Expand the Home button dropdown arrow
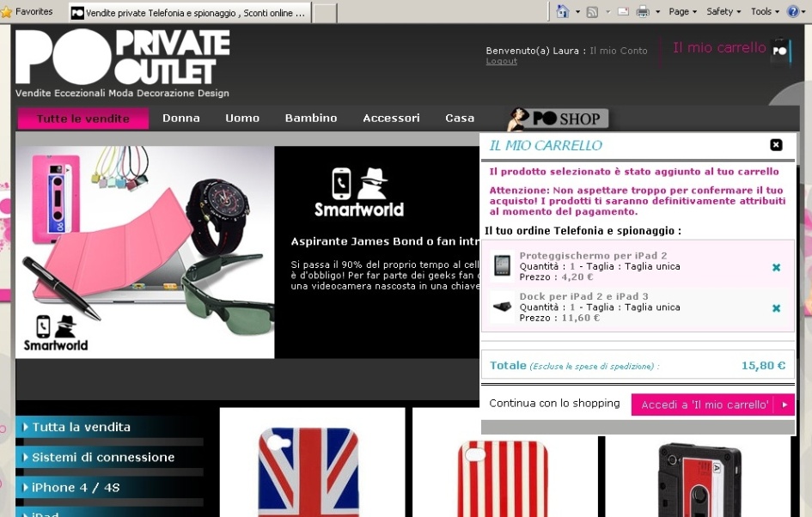The height and width of the screenshot is (517, 812). tap(577, 11)
